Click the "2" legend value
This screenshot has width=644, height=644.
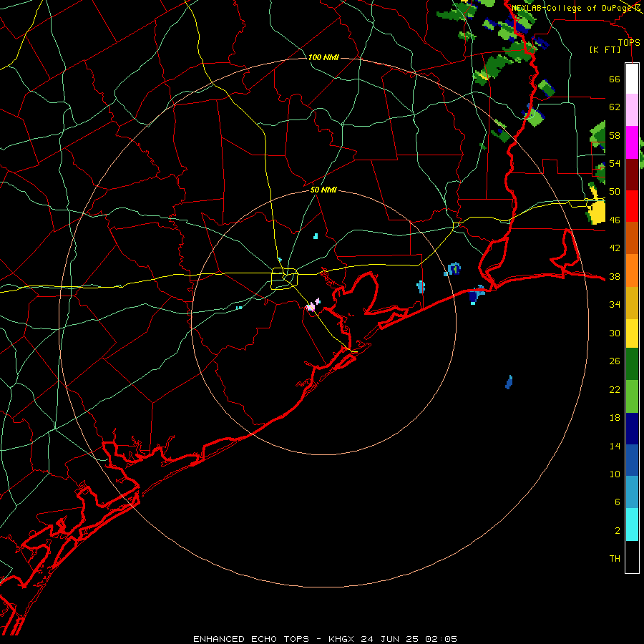coord(617,531)
